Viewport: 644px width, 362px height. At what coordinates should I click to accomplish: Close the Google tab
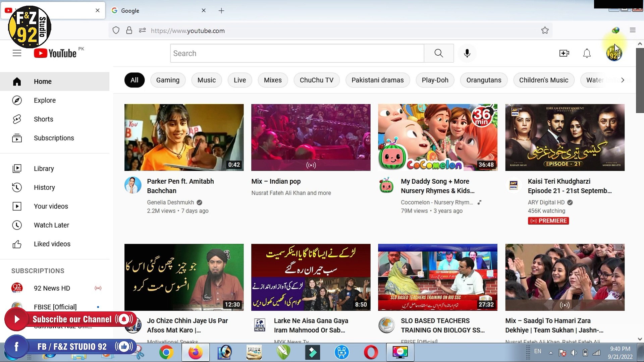[204, 10]
